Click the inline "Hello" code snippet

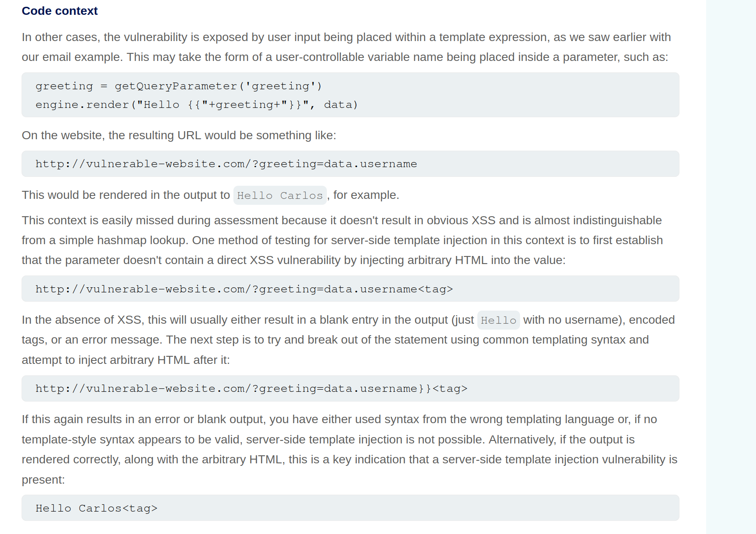[x=499, y=320]
